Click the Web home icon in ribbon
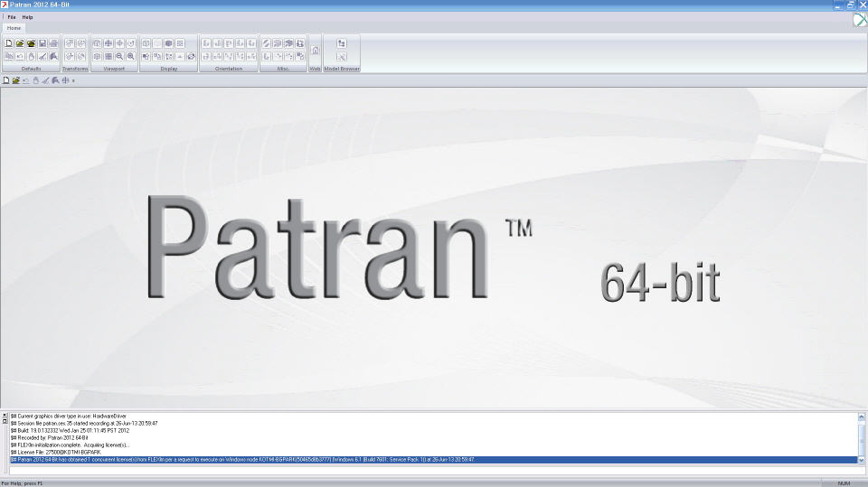Viewport: 868px width, 487px height. click(x=316, y=51)
